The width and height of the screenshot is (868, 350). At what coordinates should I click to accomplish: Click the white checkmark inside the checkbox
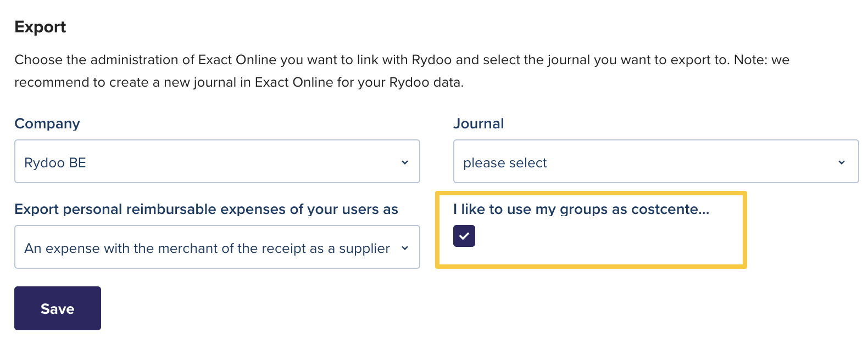[x=464, y=236]
